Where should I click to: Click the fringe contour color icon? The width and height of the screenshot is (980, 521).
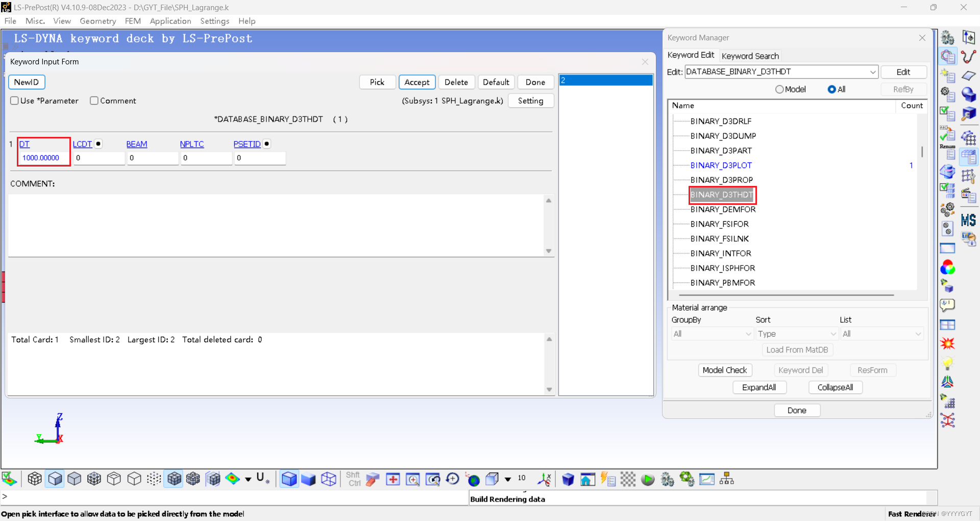point(233,479)
